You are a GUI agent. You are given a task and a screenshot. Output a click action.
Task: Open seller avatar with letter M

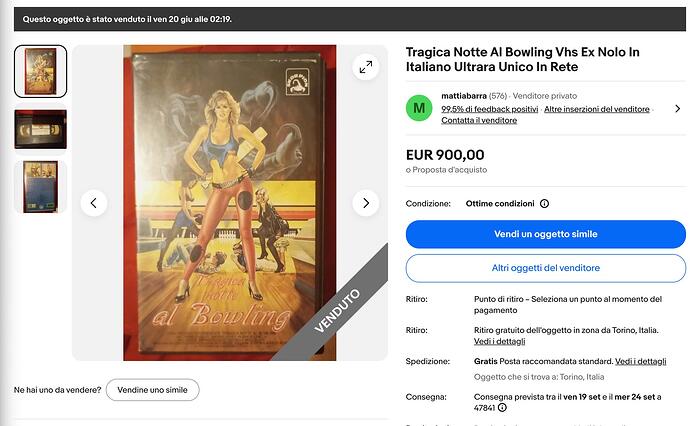(419, 108)
